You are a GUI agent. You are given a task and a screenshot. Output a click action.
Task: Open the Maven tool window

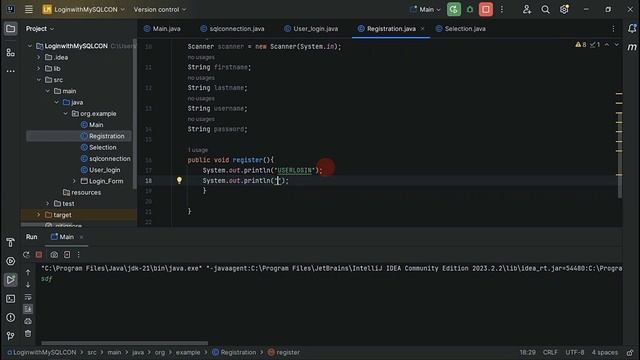(632, 47)
